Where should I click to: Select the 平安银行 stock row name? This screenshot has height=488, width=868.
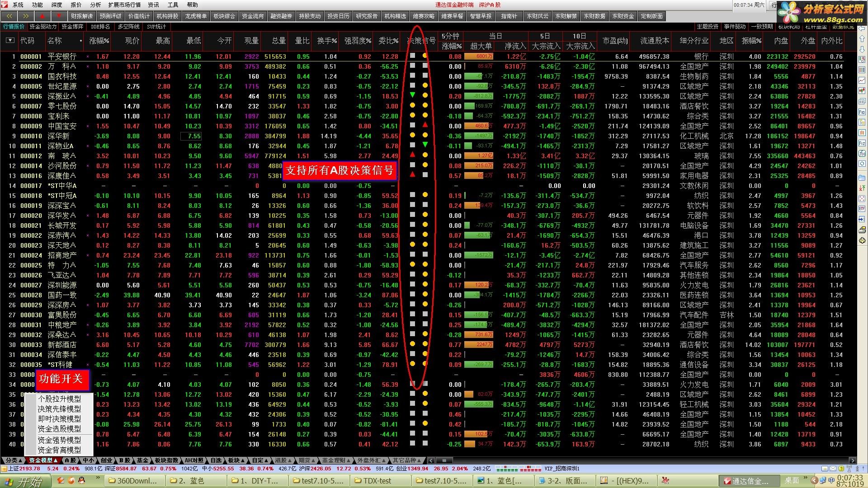tap(62, 56)
